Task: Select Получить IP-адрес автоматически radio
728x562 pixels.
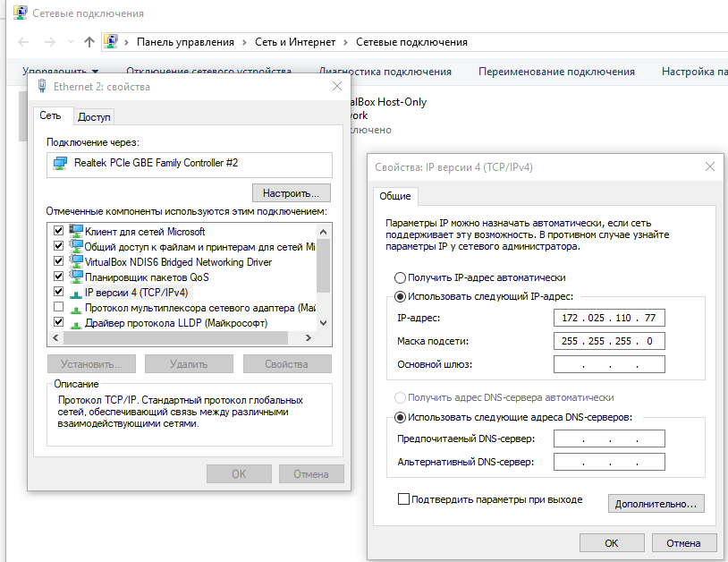Action: point(400,277)
